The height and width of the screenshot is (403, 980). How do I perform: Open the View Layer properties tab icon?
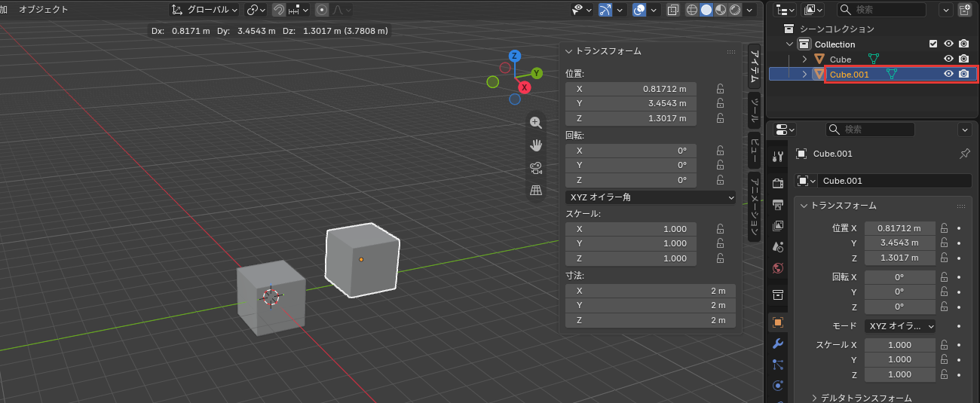(x=777, y=225)
